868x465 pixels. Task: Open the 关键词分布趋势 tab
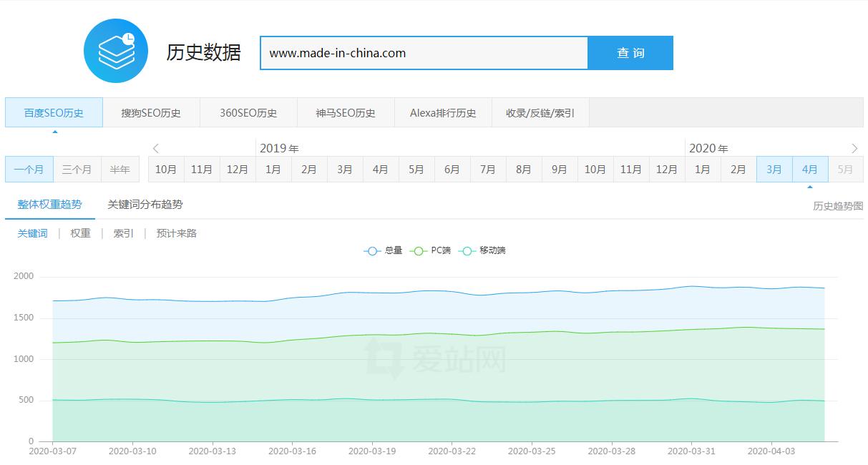(145, 204)
